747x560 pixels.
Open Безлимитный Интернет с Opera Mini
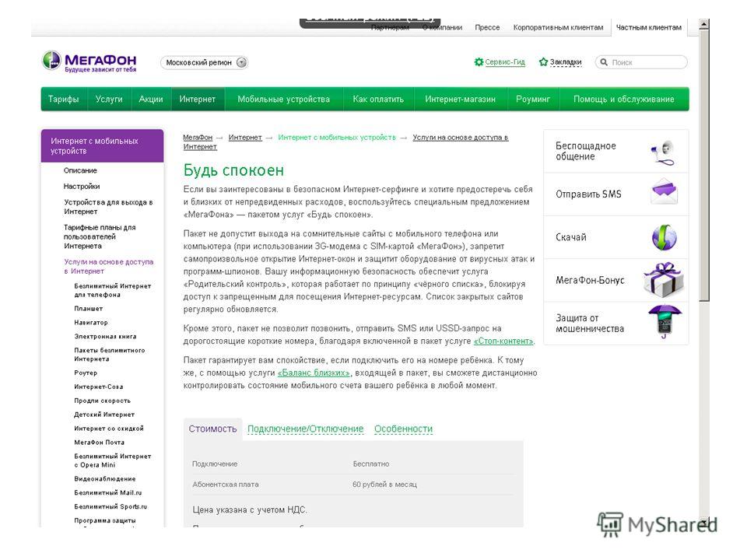tap(112, 460)
